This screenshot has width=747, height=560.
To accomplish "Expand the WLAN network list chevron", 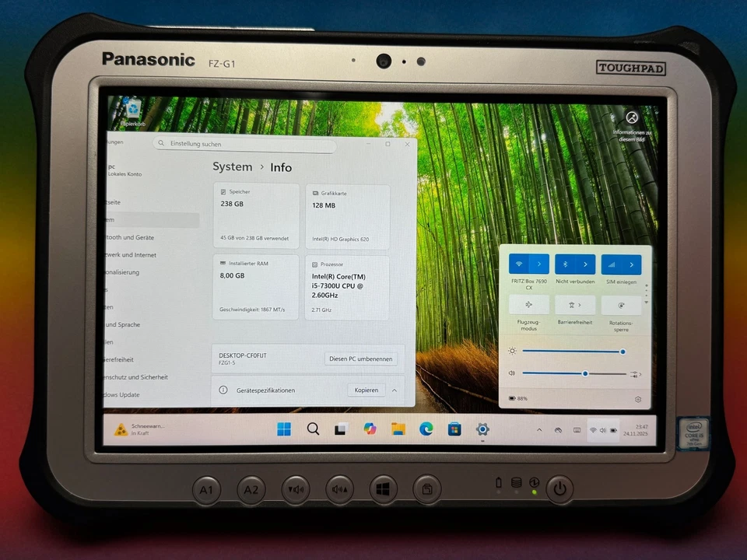I will click(x=539, y=264).
